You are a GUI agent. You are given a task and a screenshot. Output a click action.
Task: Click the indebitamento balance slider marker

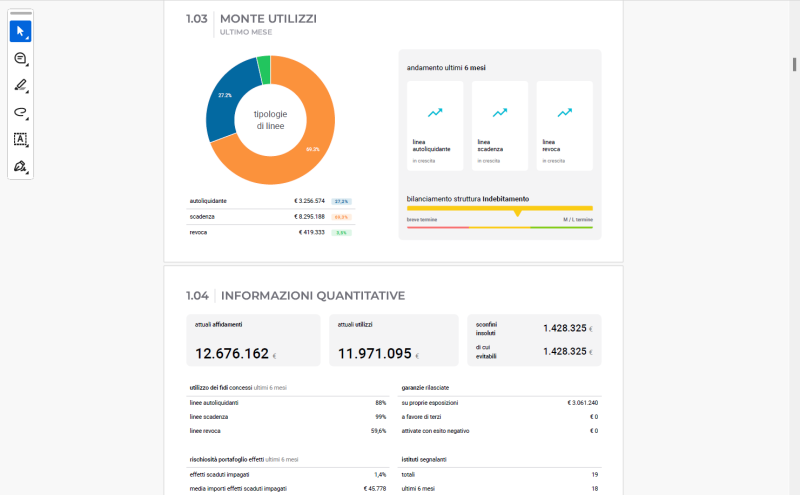point(517,213)
